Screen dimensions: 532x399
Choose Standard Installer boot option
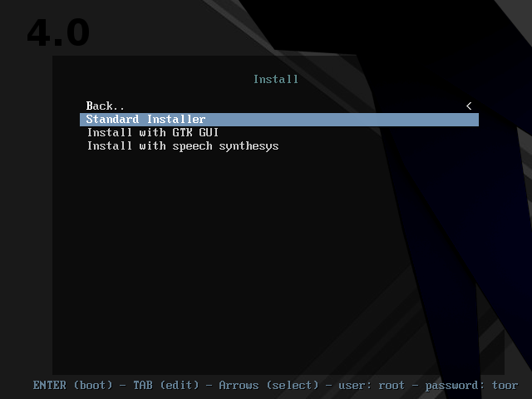tap(279, 120)
